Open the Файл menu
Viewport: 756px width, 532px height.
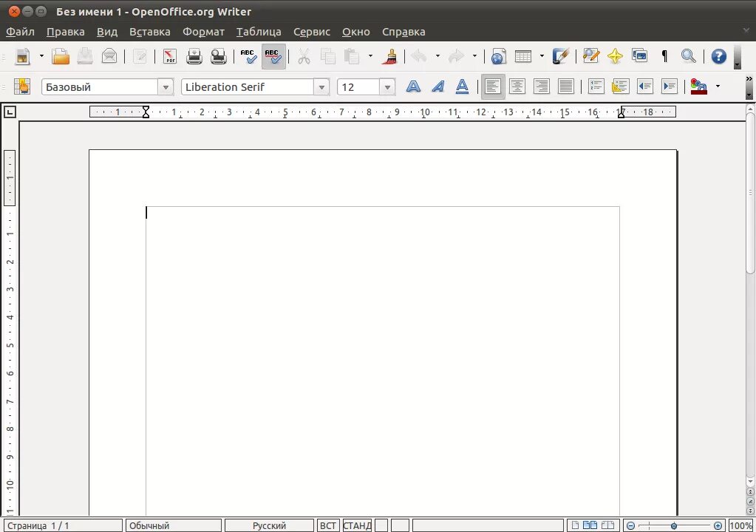click(x=20, y=32)
